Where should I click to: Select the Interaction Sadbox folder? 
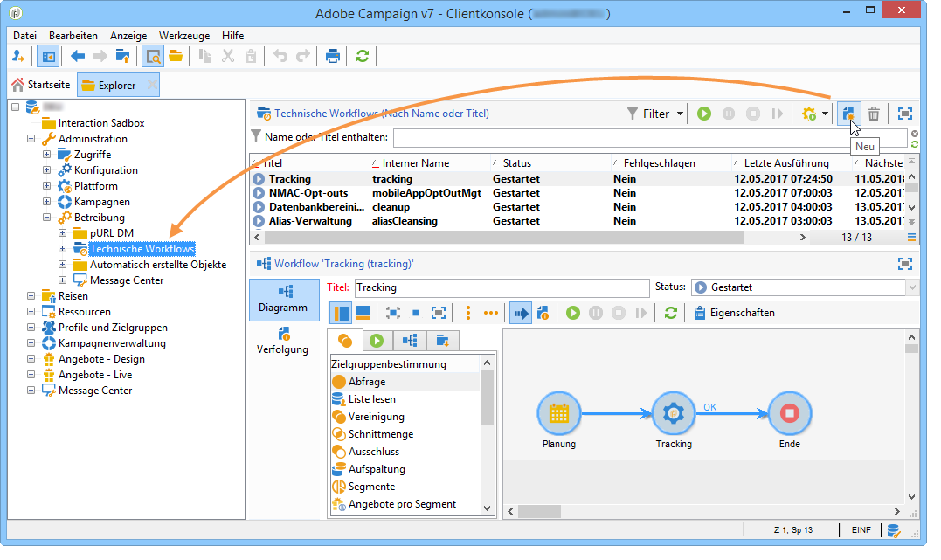[100, 123]
